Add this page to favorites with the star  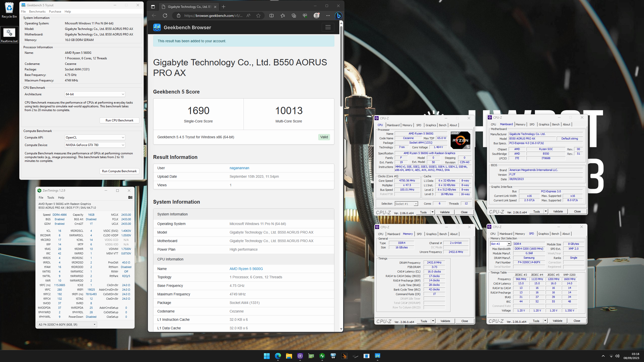click(x=258, y=16)
